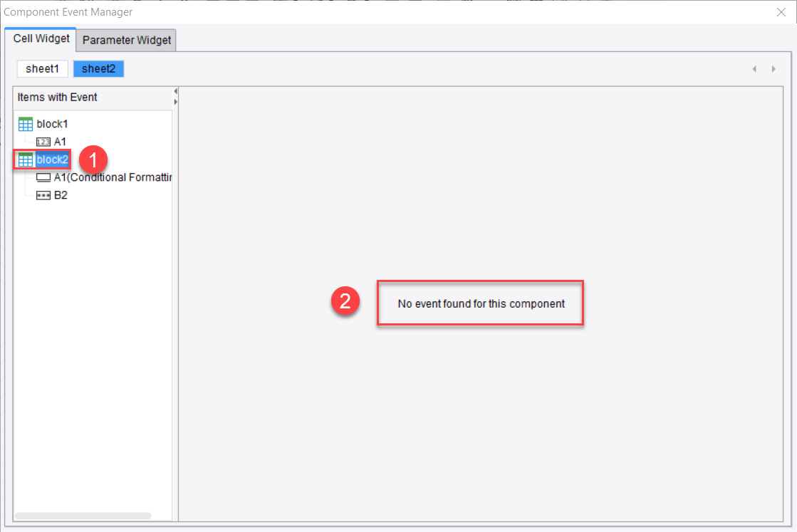Select the sheet1 tab
Image resolution: width=797 pixels, height=532 pixels.
click(42, 68)
